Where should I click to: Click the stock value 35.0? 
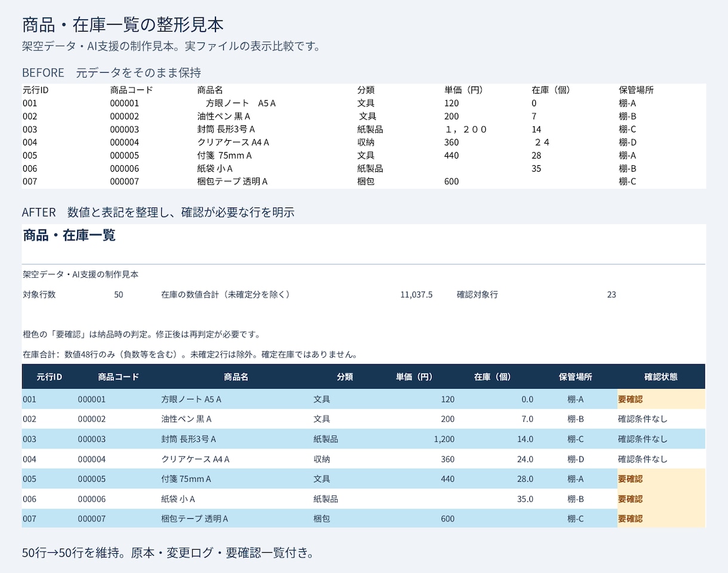pyautogui.click(x=525, y=498)
